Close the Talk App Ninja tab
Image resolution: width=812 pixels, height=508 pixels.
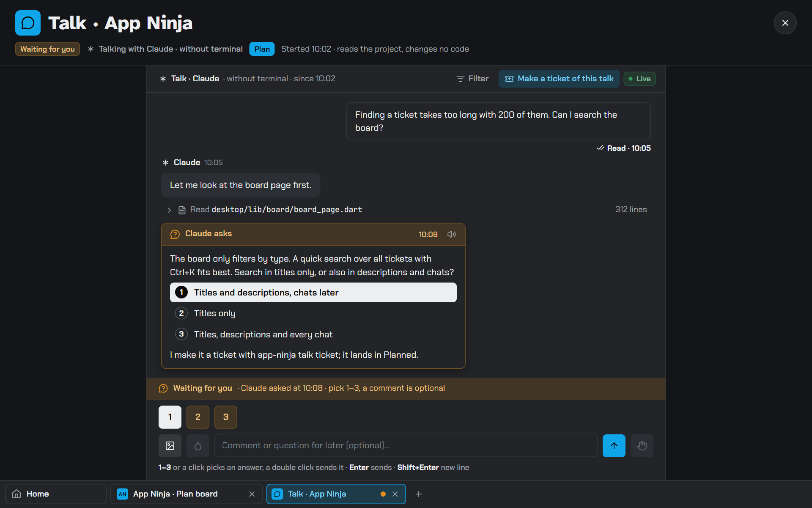(395, 494)
